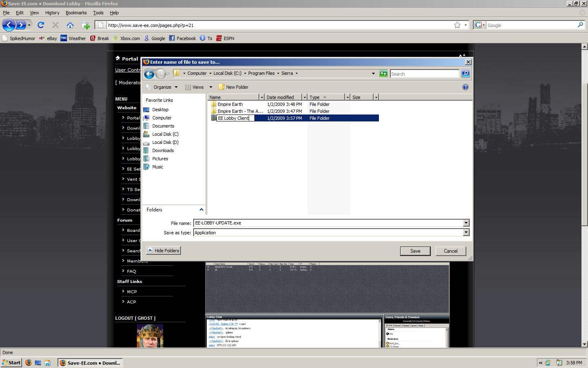588x368 pixels.
Task: Click the search magnifier icon in dialog
Action: click(465, 74)
